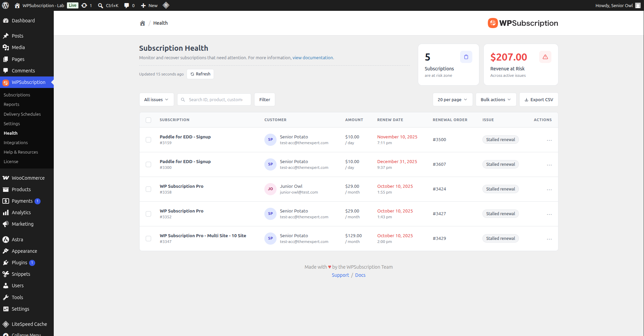Open actions menu for subscription #3300
The height and width of the screenshot is (336, 644).
(x=549, y=165)
